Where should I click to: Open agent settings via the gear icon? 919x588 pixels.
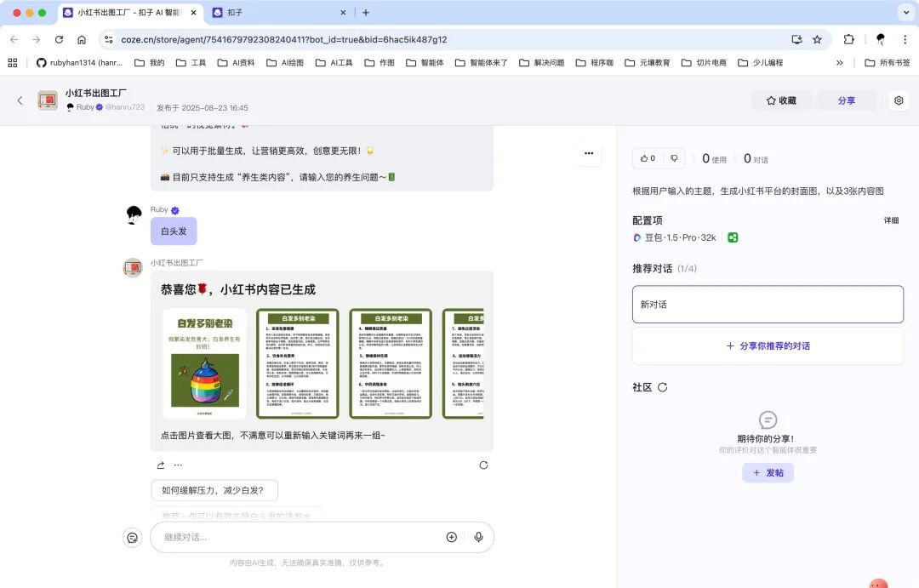tap(899, 100)
